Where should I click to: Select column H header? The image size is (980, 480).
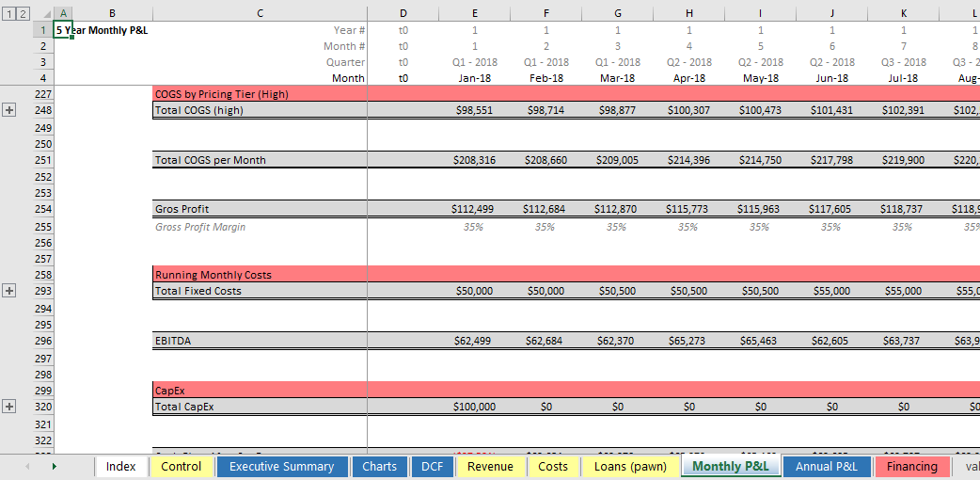(688, 13)
